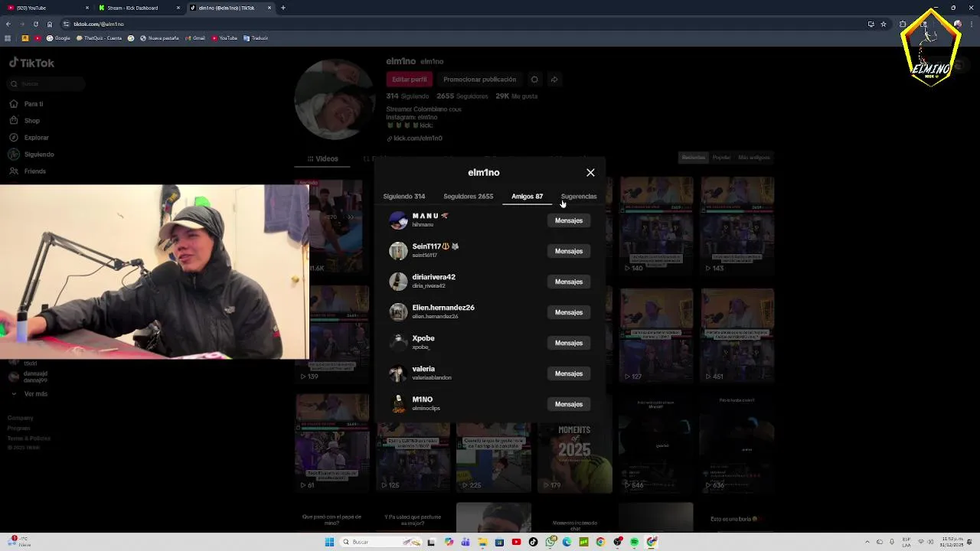Open Explorar in sidebar
The height and width of the screenshot is (551, 980).
(30, 138)
